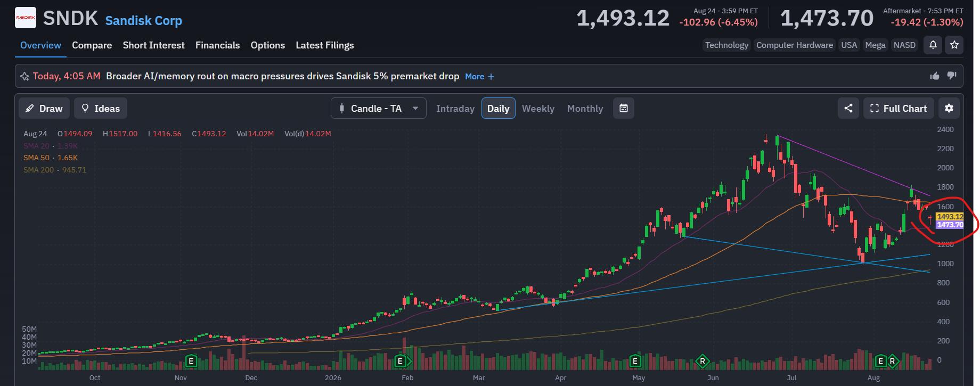Click the 1,493.12 closing price
Image resolution: width=980 pixels, height=386 pixels.
point(623,19)
